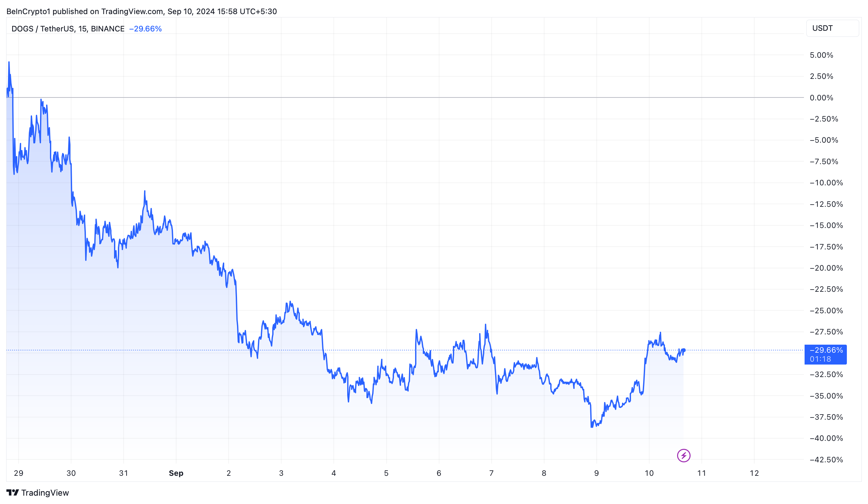The image size is (868, 504).
Task: Click the blue −29.66% price label on axis
Action: (826, 350)
